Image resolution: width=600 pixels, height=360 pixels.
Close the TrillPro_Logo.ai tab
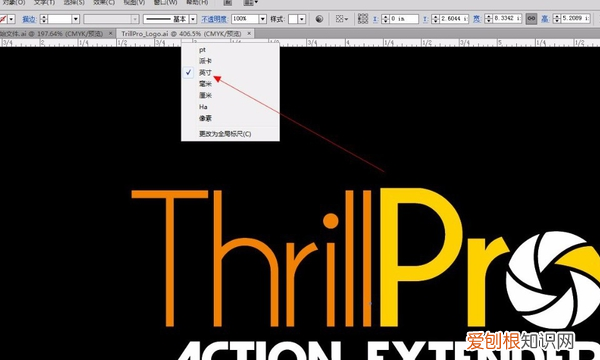[x=249, y=34]
